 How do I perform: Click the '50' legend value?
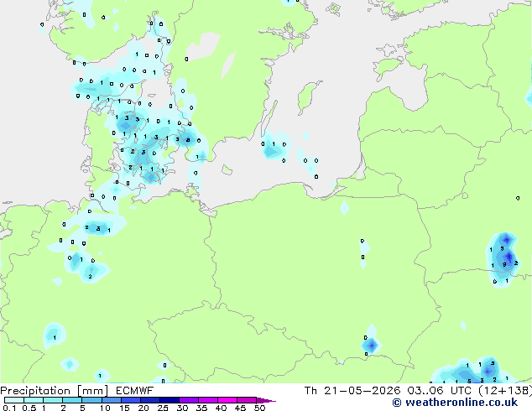click(259, 408)
